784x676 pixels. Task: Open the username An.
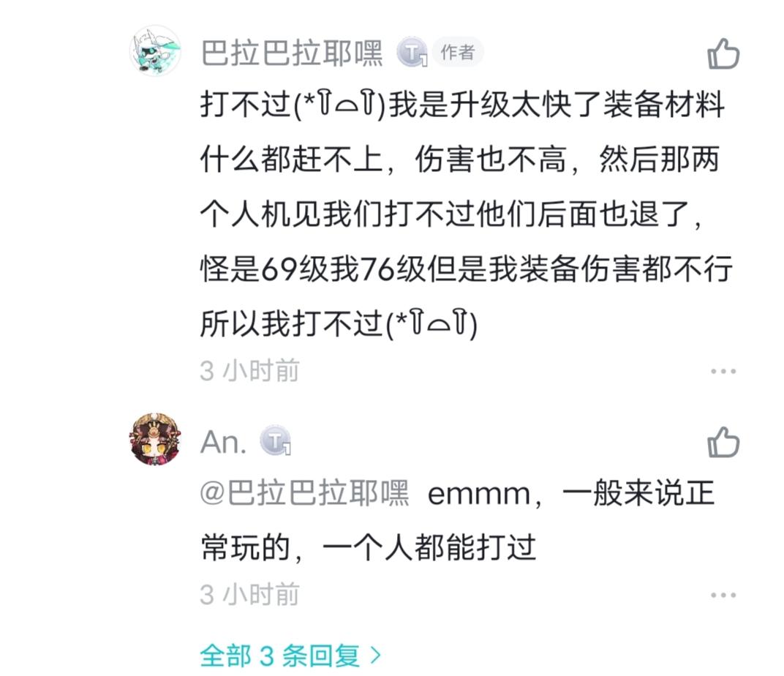tap(223, 442)
